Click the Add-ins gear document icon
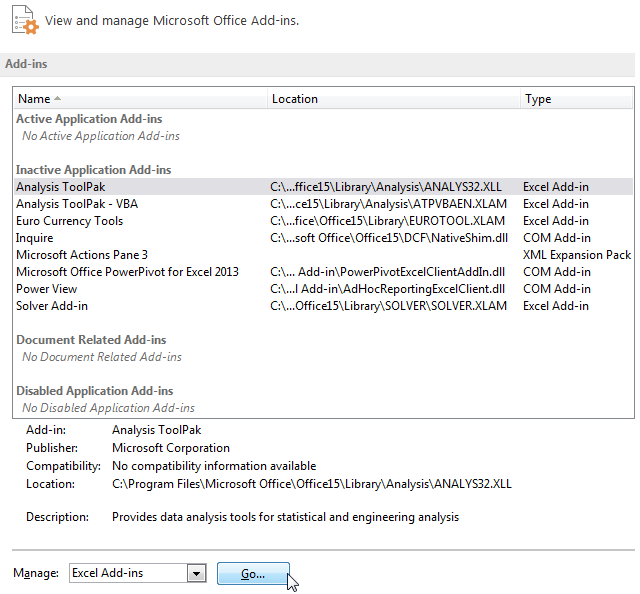The image size is (640, 594). (25, 20)
